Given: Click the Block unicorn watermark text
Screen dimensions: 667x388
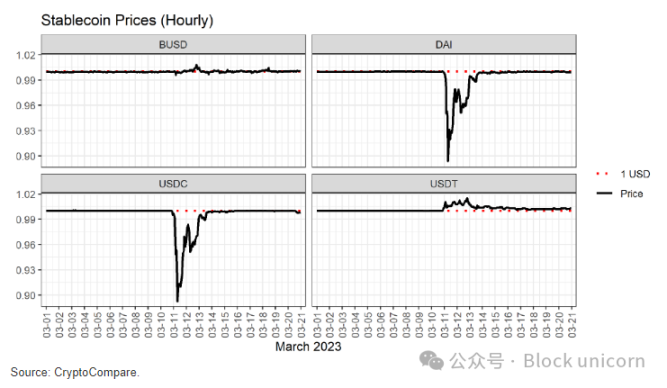Looking at the screenshot, I should click(584, 361).
